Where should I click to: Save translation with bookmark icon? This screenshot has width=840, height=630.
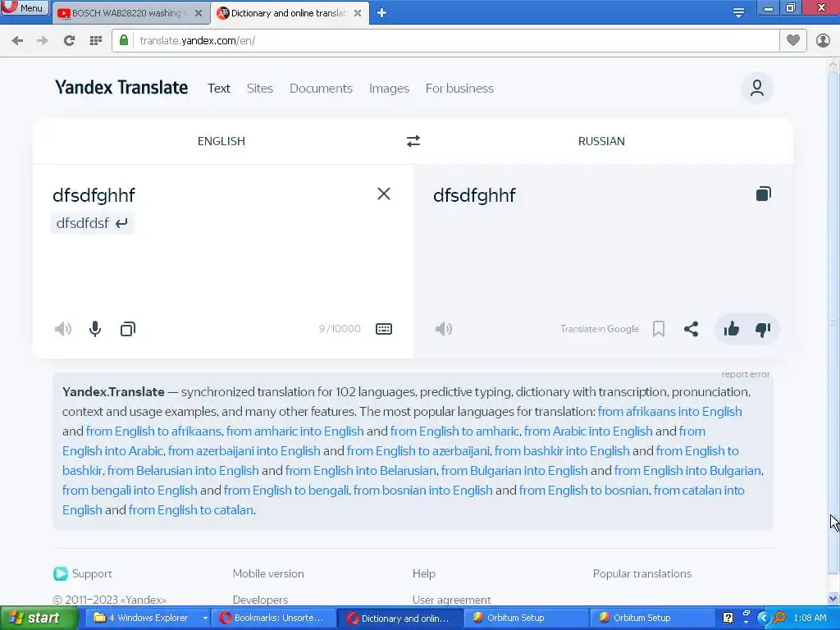point(659,329)
